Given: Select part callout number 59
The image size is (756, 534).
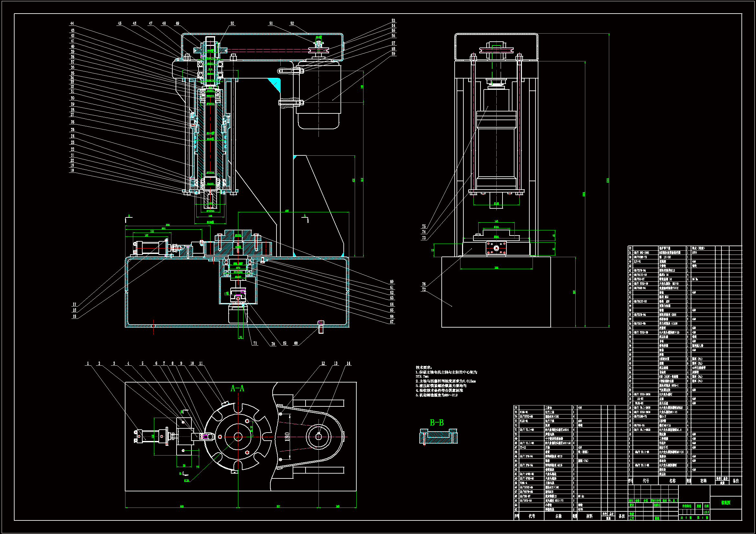Looking at the screenshot, I should click(393, 54).
